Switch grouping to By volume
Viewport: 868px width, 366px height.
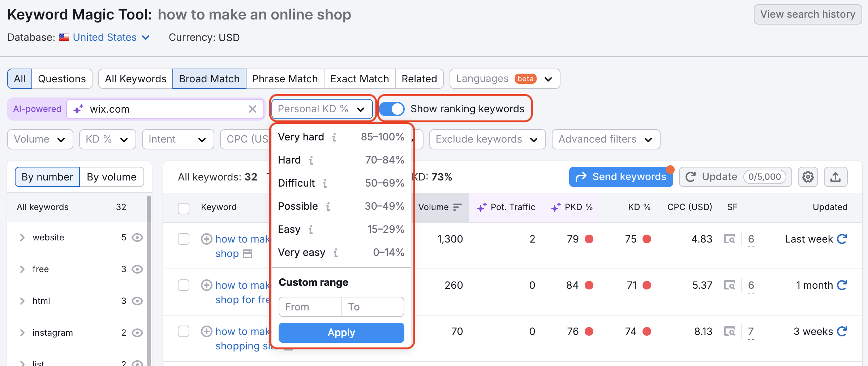pos(112,177)
